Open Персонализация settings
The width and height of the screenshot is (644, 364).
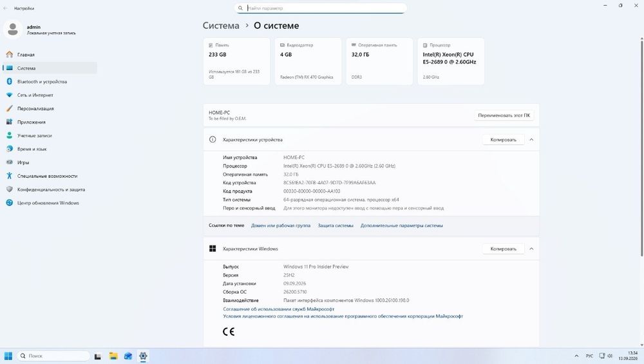[x=50, y=108]
